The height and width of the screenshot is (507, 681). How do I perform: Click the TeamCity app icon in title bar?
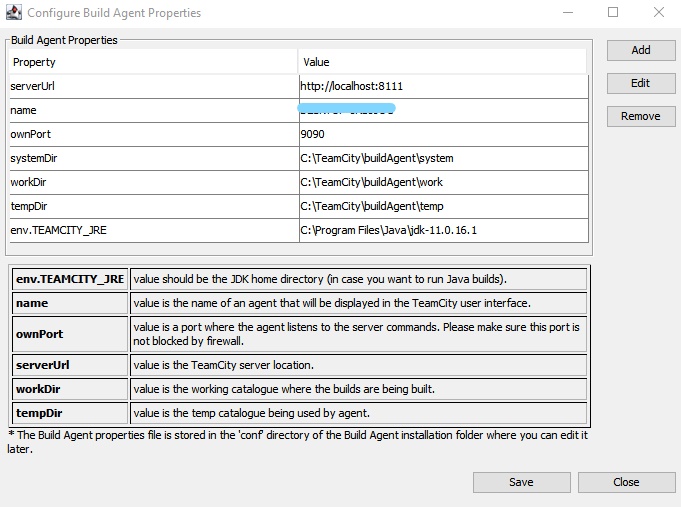(13, 13)
